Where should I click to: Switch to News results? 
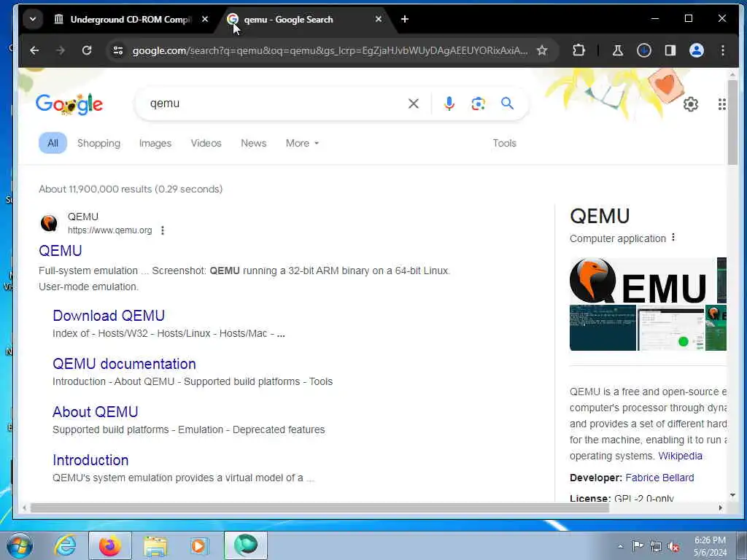pos(253,143)
